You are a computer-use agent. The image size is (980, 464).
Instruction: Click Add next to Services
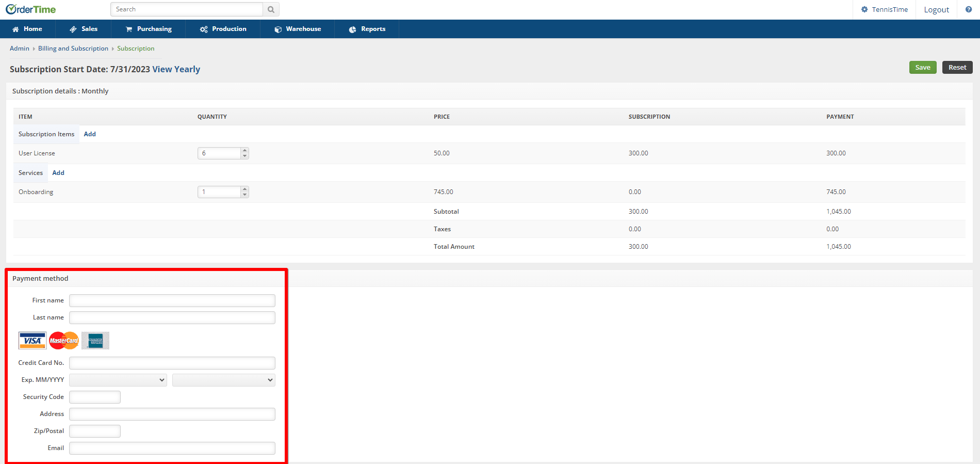(x=58, y=173)
